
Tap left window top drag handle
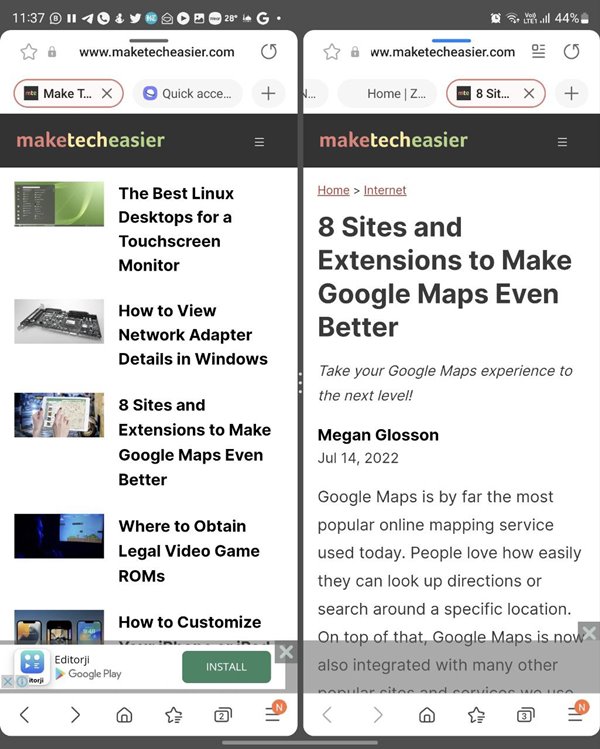coord(149,40)
